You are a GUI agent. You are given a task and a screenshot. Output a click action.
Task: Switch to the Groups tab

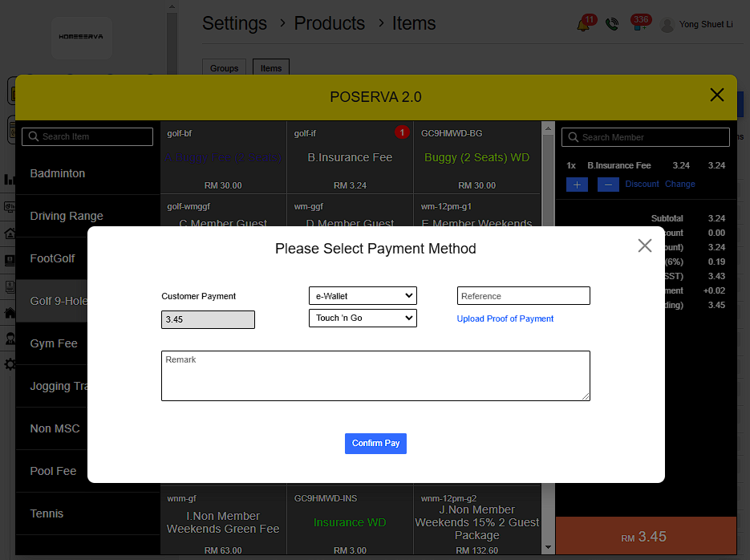[224, 68]
